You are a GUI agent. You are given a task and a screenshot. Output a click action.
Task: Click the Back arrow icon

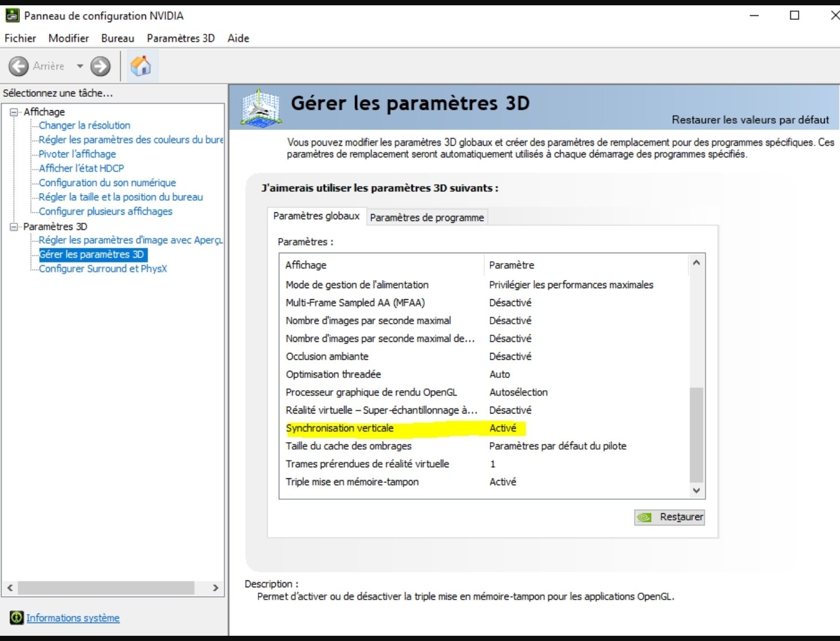pos(19,66)
